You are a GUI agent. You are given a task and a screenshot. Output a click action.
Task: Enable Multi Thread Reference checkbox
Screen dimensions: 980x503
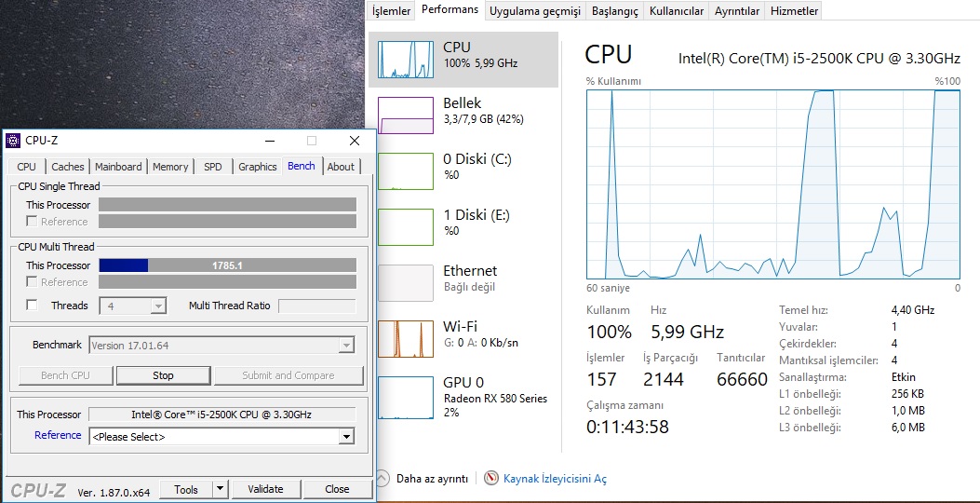[32, 281]
